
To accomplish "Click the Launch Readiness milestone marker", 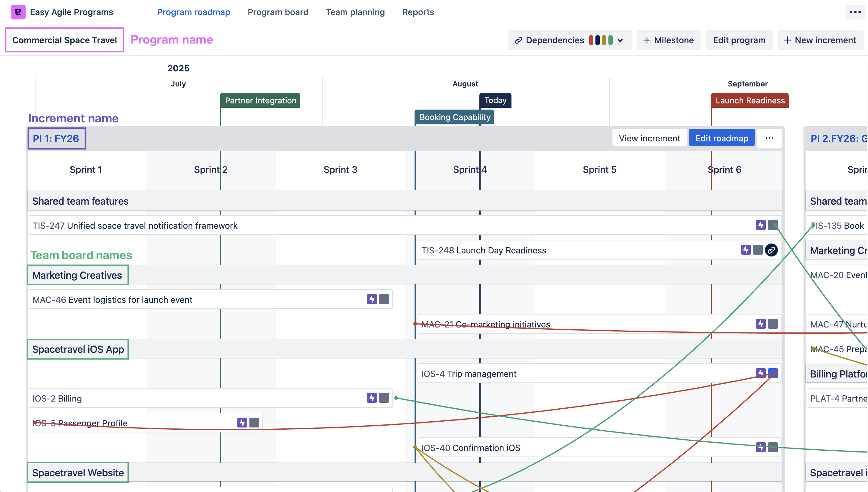I will 750,100.
